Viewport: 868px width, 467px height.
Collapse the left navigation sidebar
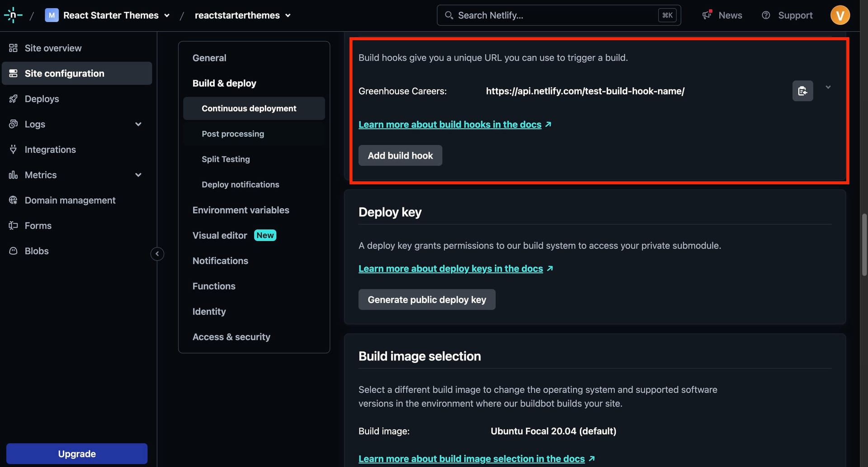[157, 254]
